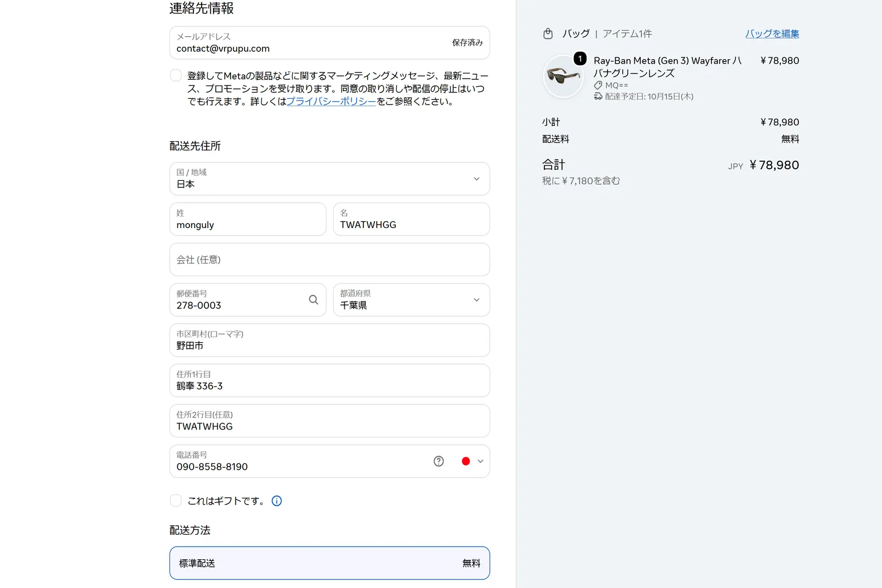882x588 pixels.
Task: Expand the 都道府県 prefecture dropdown
Action: click(411, 300)
